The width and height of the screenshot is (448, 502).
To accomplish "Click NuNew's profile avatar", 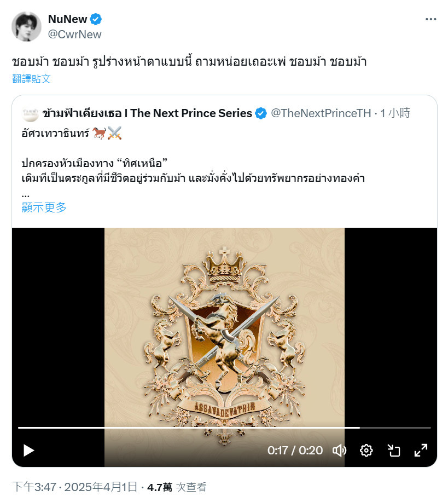I will click(x=26, y=27).
